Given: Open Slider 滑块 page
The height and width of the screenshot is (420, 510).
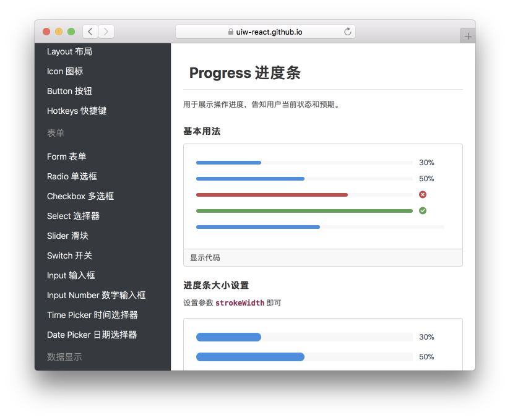Looking at the screenshot, I should click(x=67, y=236).
